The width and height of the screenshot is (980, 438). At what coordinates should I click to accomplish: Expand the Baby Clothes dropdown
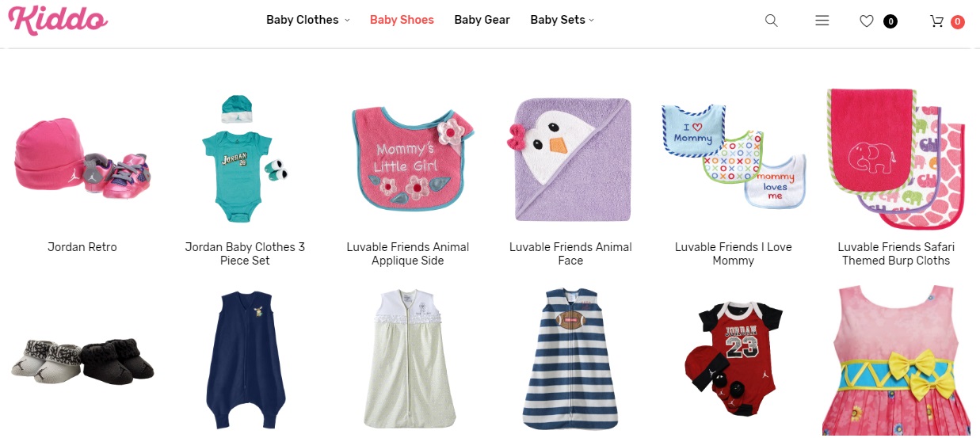pyautogui.click(x=307, y=20)
